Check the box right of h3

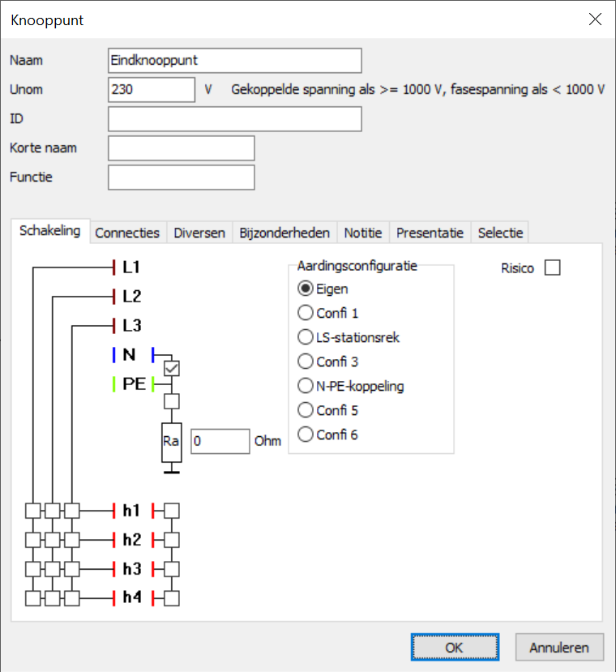171,569
